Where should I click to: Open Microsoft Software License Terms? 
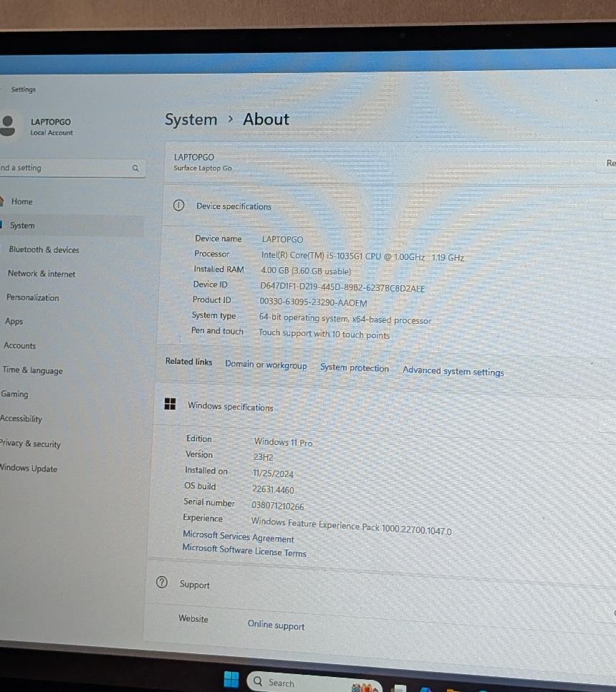pos(244,552)
